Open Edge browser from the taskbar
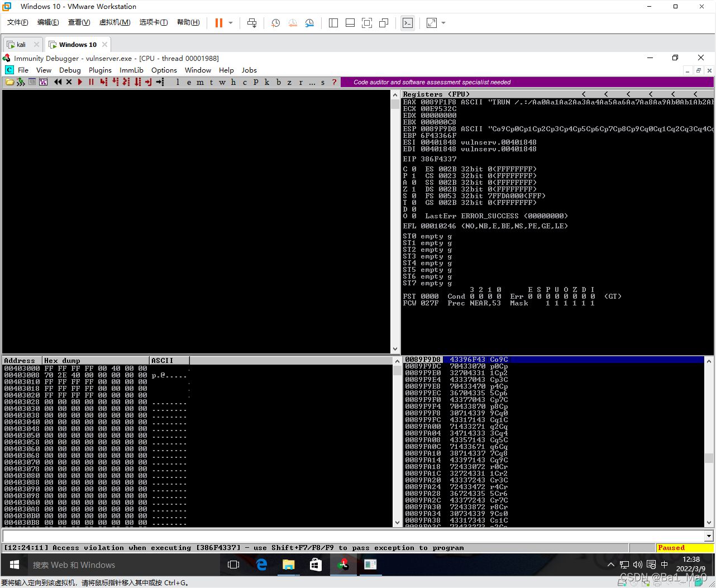This screenshot has width=716, height=588. 261,565
